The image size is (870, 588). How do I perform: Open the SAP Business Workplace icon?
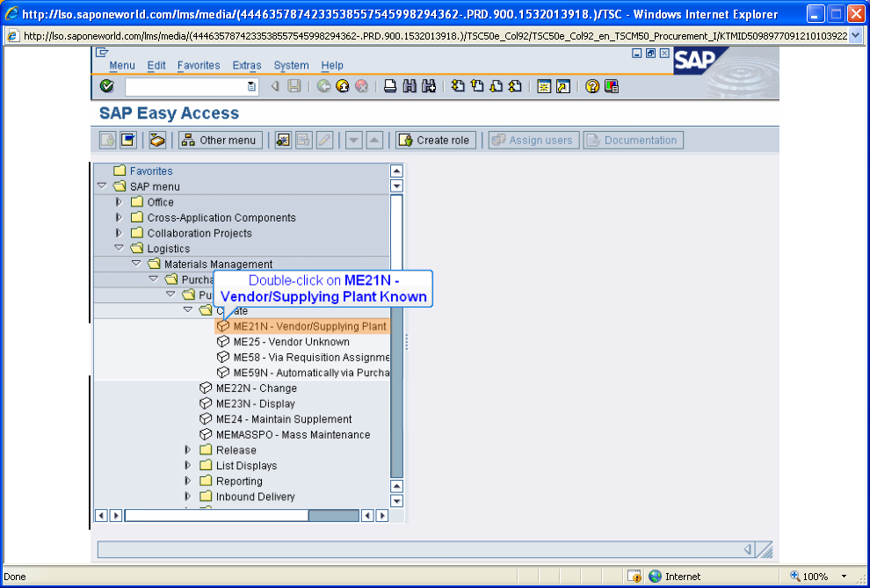157,141
